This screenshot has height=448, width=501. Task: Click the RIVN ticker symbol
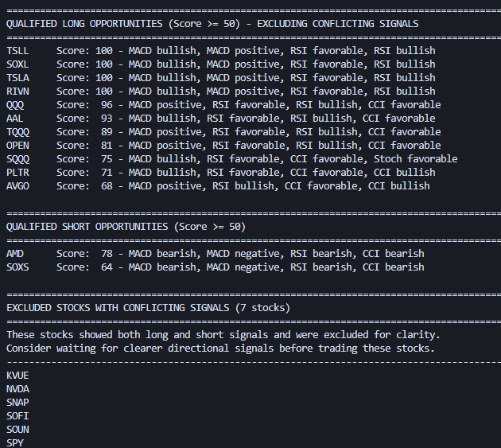coord(17,92)
